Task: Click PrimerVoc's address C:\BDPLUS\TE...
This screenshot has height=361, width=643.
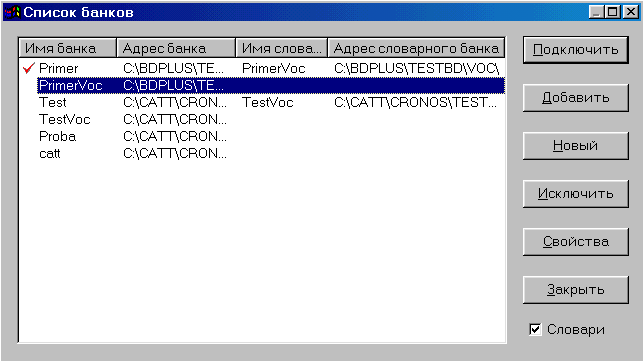Action: click(173, 85)
